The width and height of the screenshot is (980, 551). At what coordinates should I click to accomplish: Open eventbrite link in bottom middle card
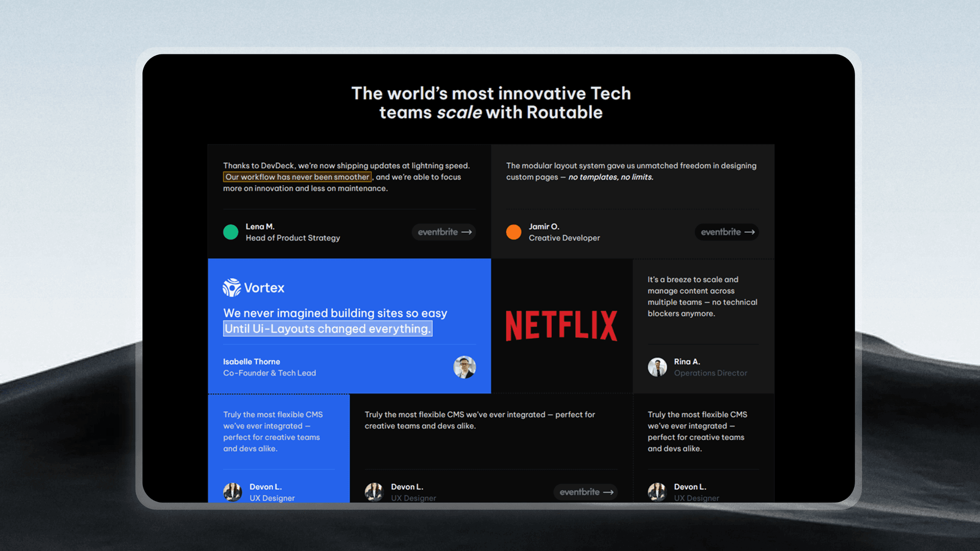(585, 492)
